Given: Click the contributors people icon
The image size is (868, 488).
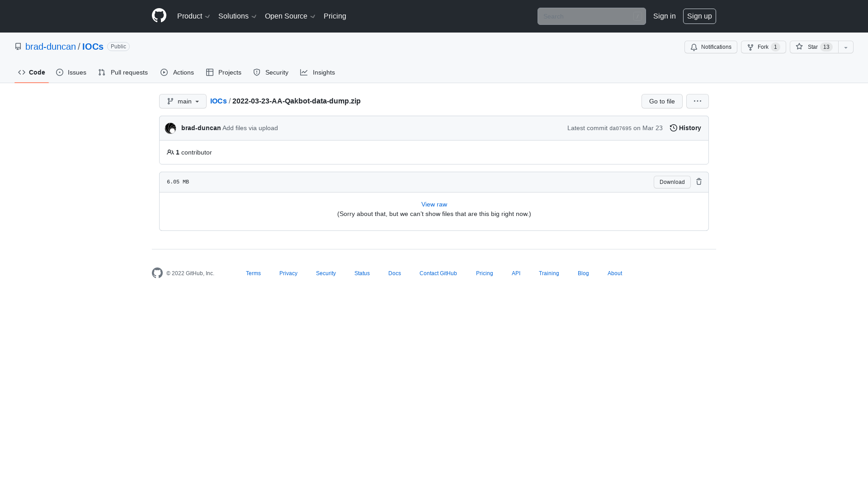Looking at the screenshot, I should [x=170, y=152].
